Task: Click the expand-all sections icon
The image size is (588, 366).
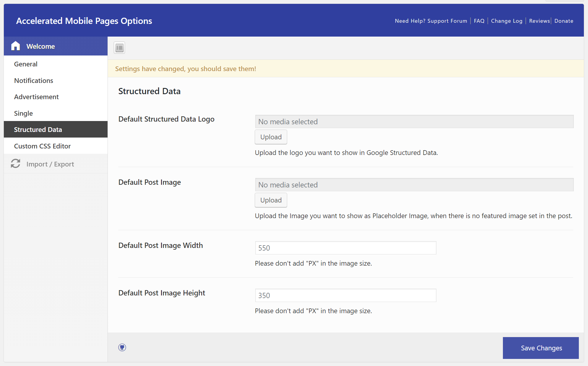Action: point(119,48)
